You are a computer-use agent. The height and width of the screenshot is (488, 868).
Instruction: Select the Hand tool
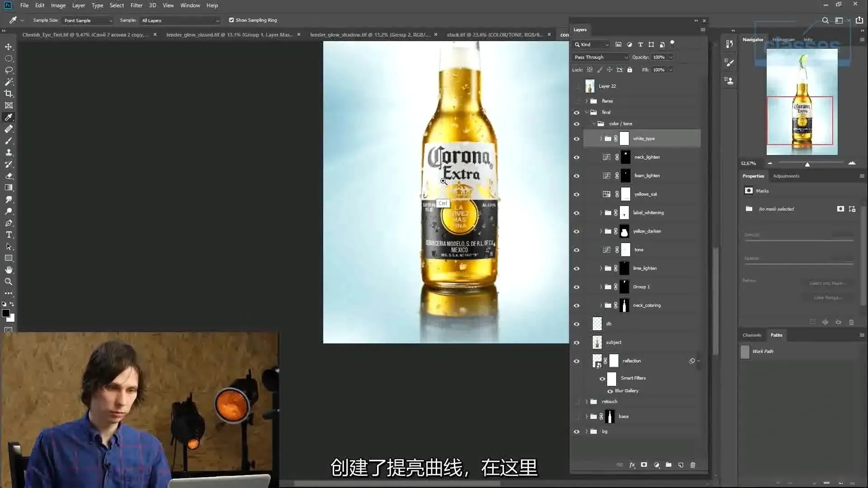pyautogui.click(x=9, y=270)
